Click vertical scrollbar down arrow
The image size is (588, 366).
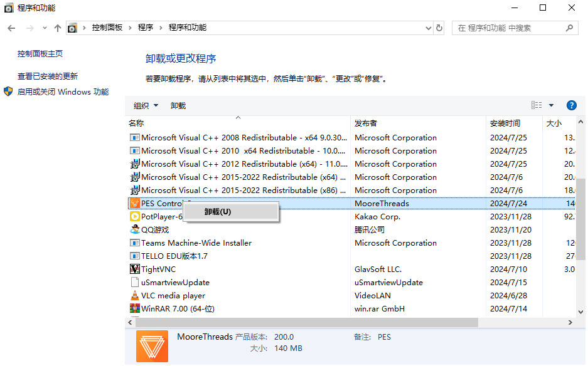[580, 311]
